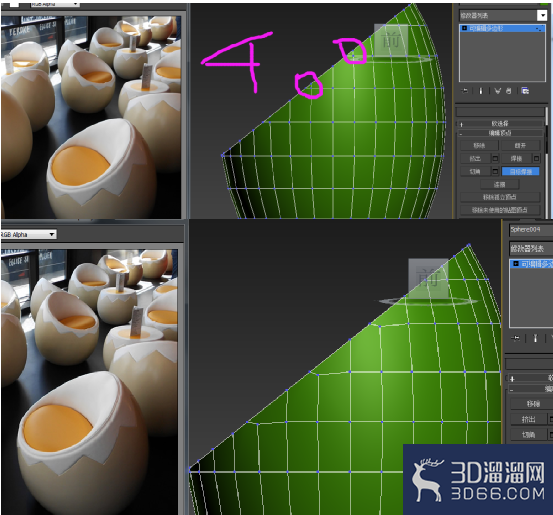Click 移除 button in lower panel

pos(532,403)
